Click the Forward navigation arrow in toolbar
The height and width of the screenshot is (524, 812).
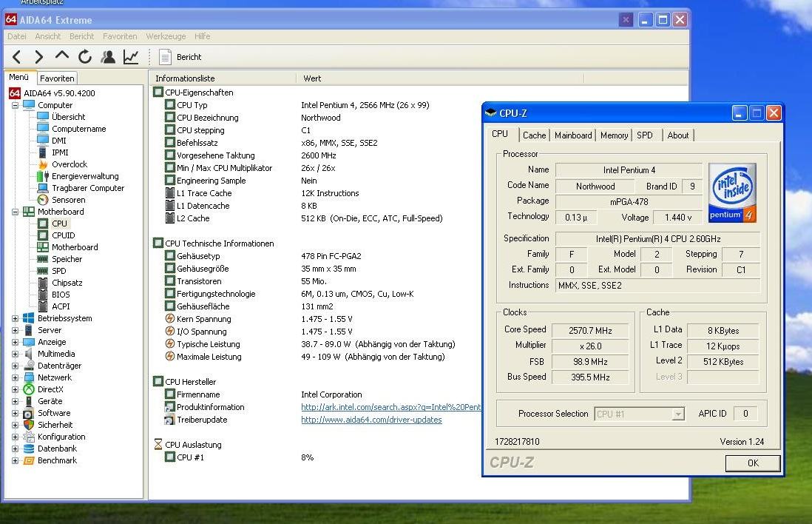(38, 57)
